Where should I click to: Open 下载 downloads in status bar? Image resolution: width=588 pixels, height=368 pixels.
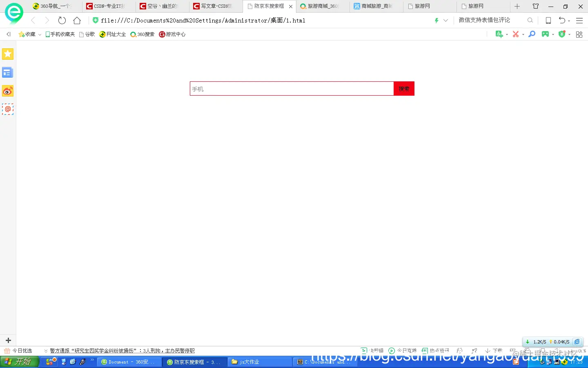pyautogui.click(x=494, y=351)
